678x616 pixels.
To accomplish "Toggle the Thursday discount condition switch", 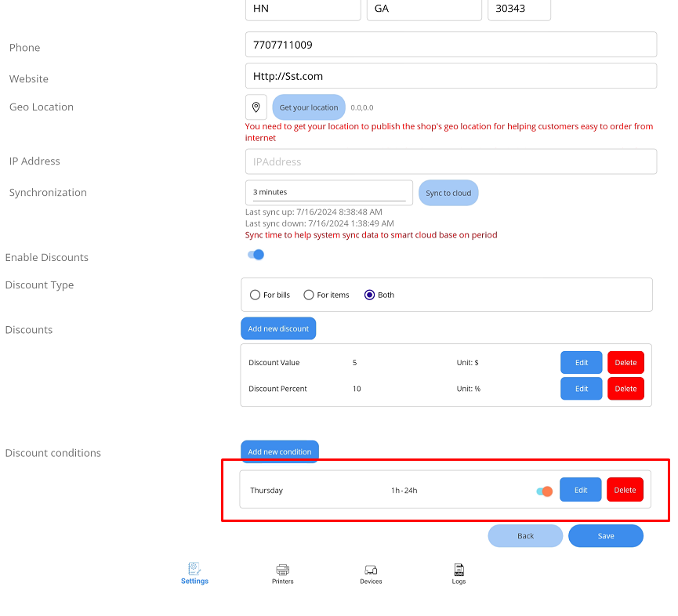I will (544, 491).
